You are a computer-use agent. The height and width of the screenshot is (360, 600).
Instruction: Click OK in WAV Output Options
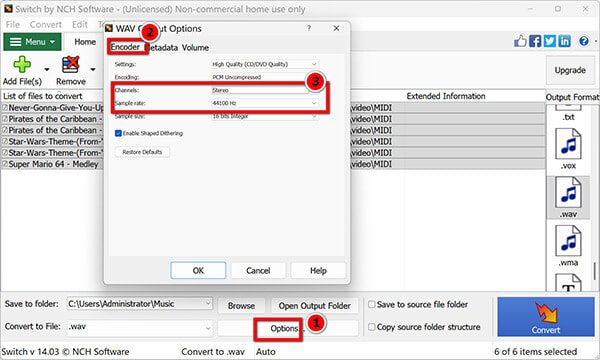pyautogui.click(x=198, y=270)
